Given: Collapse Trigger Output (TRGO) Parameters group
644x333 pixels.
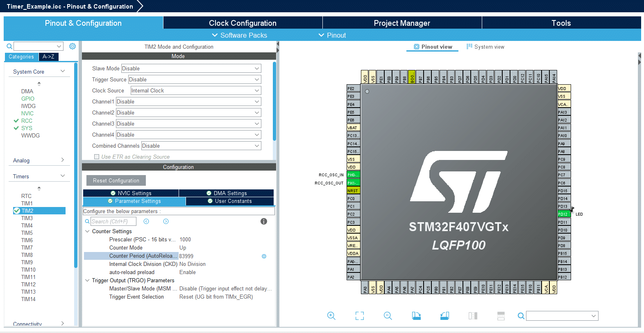Looking at the screenshot, I should [87, 280].
